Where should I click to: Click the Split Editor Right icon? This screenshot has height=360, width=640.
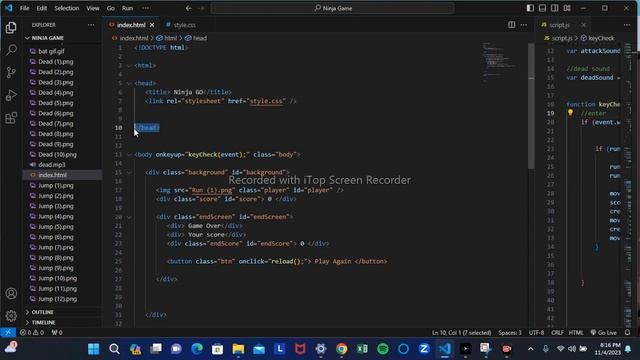pyautogui.click(x=511, y=25)
